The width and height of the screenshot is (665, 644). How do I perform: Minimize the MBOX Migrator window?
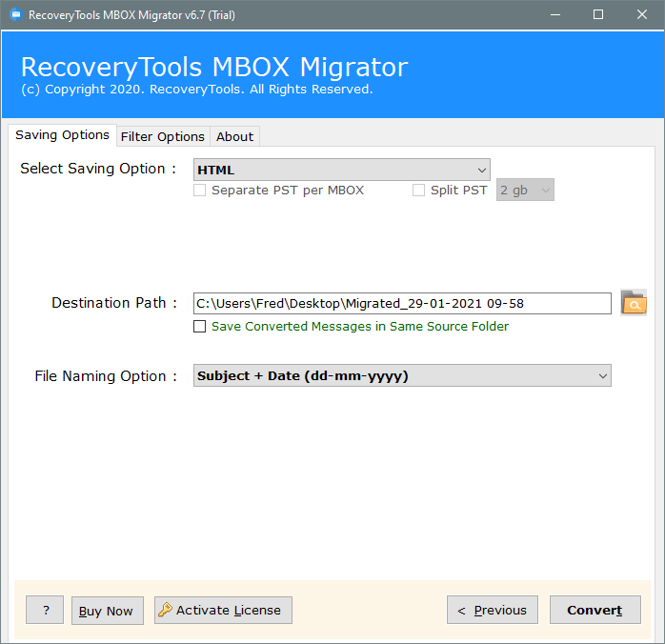point(555,15)
